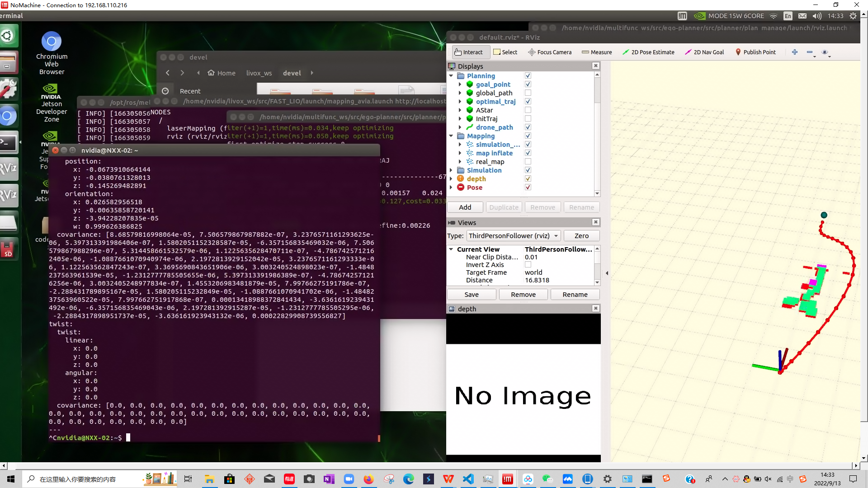Screen dimensions: 868x488
Task: Click the Save view button
Action: pyautogui.click(x=472, y=295)
